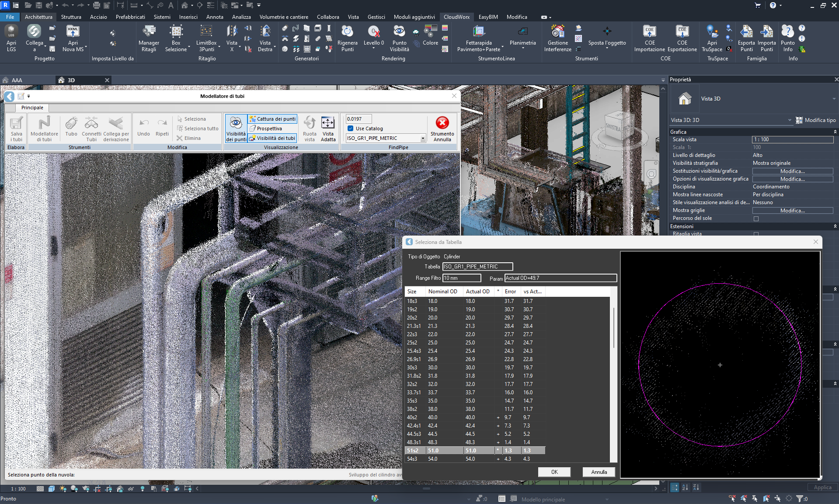
Task: Toggle Prospettiva view option
Action: (265, 129)
